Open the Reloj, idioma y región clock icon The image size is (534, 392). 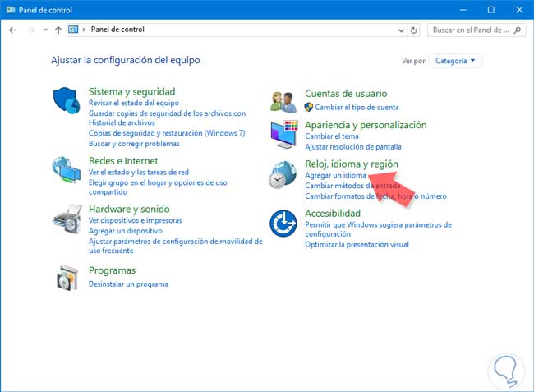pos(283,174)
